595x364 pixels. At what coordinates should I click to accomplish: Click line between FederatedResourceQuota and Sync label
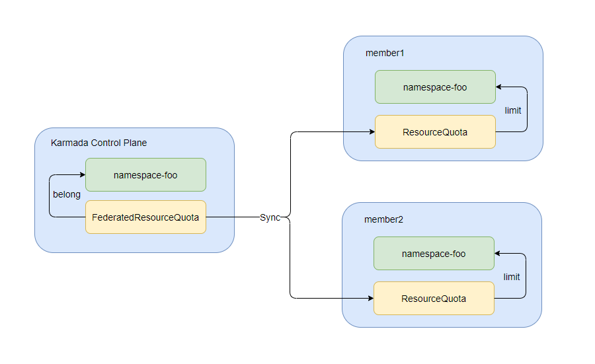231,217
